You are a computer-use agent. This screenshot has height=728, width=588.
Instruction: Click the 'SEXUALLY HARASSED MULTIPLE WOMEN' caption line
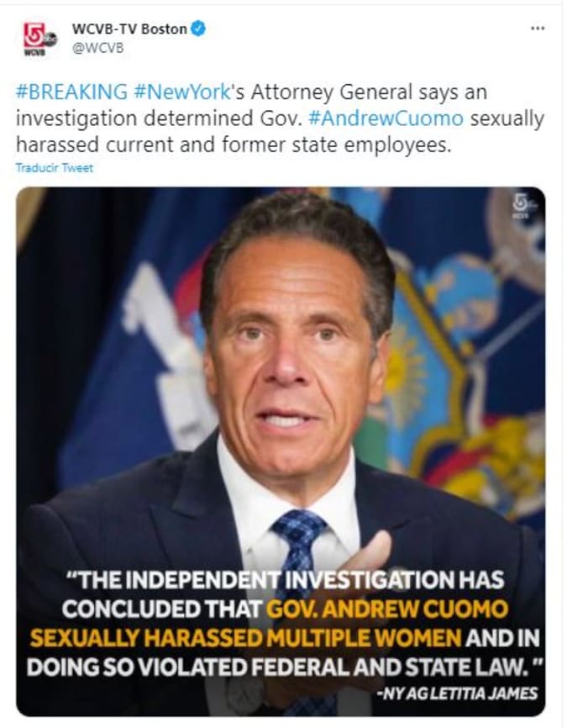click(246, 638)
